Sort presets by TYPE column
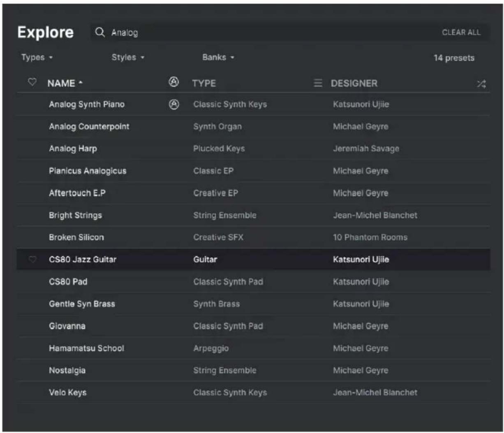The height and width of the screenshot is (433, 504). (x=204, y=83)
